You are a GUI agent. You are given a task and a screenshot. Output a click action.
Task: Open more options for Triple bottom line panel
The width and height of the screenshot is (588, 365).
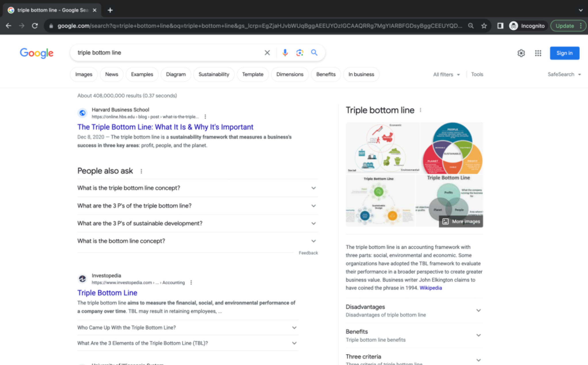(420, 110)
